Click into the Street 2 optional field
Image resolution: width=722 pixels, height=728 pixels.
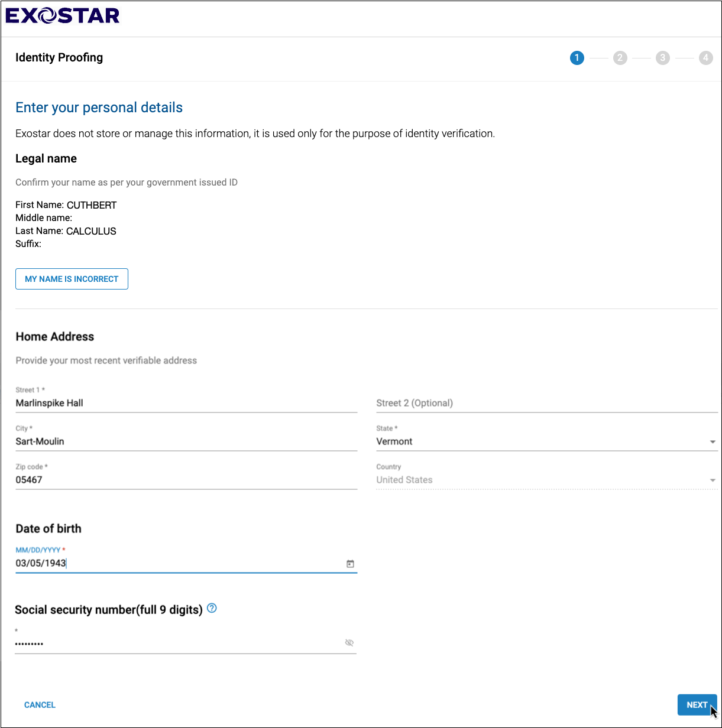click(x=546, y=403)
